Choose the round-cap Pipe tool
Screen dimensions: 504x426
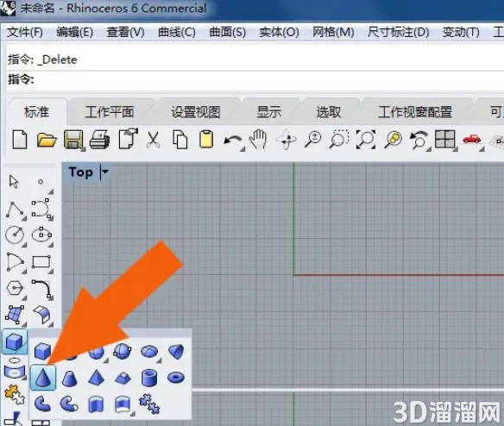pos(69,404)
